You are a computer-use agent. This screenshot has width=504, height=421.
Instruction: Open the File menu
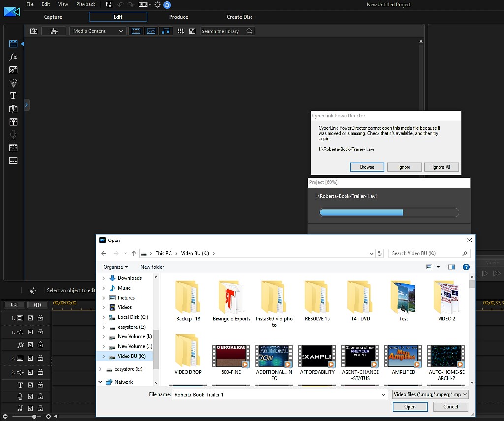point(30,4)
